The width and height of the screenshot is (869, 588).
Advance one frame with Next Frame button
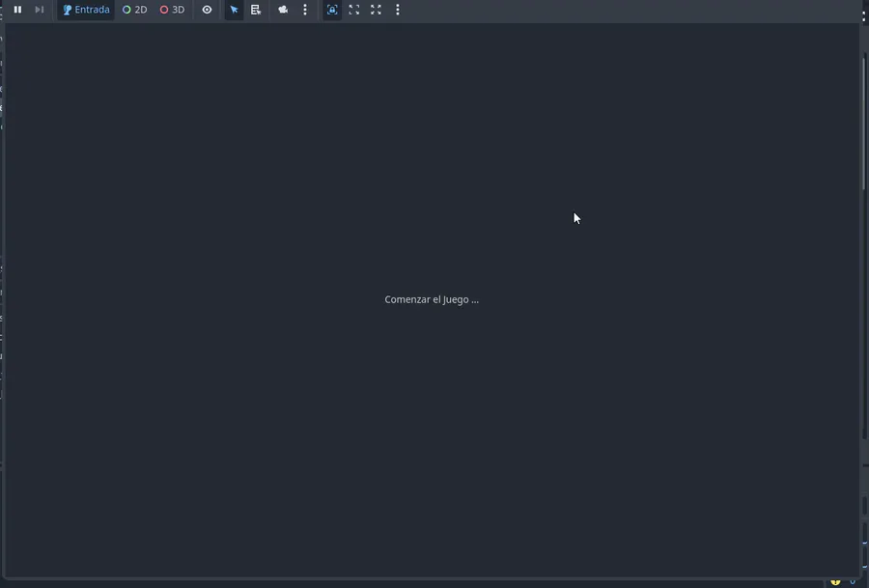click(40, 10)
